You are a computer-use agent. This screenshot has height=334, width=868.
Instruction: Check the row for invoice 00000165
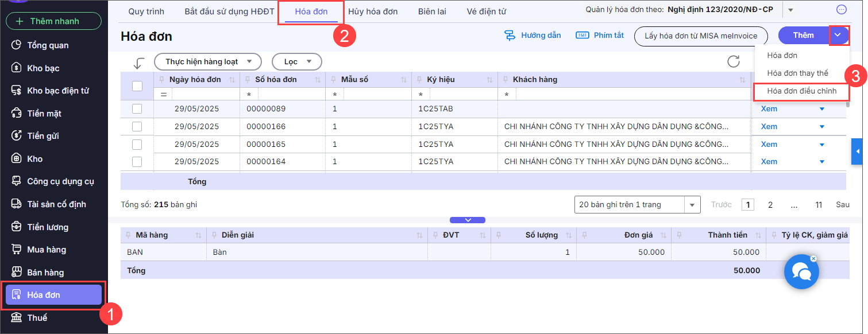137,144
